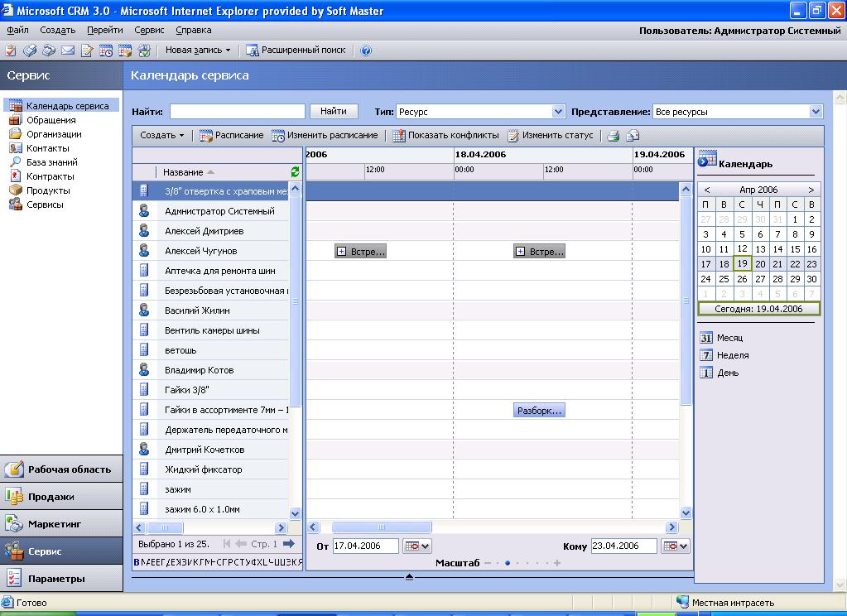Image resolution: width=847 pixels, height=616 pixels.
Task: Switch calendar to Месяц view
Action: (x=721, y=338)
